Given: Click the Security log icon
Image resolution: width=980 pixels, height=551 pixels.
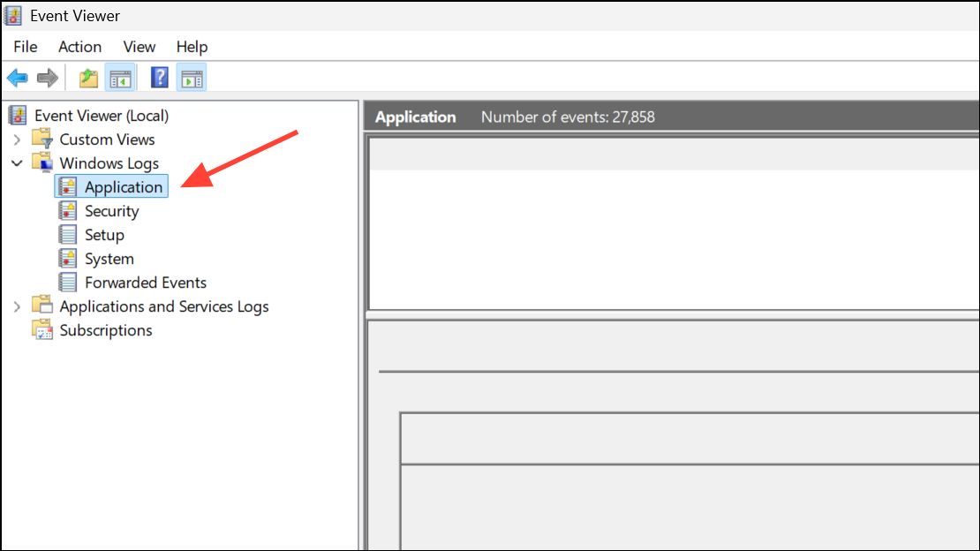Looking at the screenshot, I should click(67, 210).
